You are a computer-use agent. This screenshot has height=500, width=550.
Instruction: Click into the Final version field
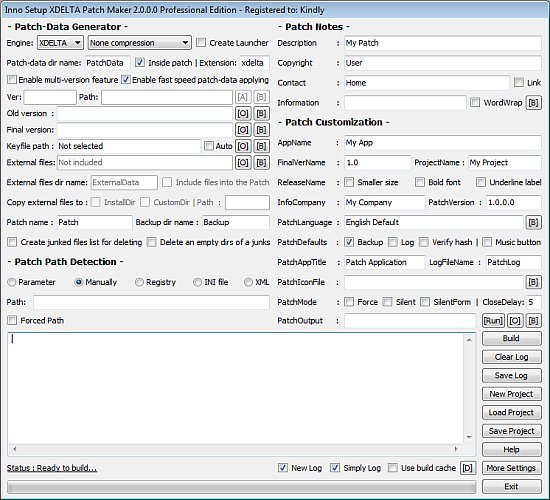pyautogui.click(x=145, y=130)
